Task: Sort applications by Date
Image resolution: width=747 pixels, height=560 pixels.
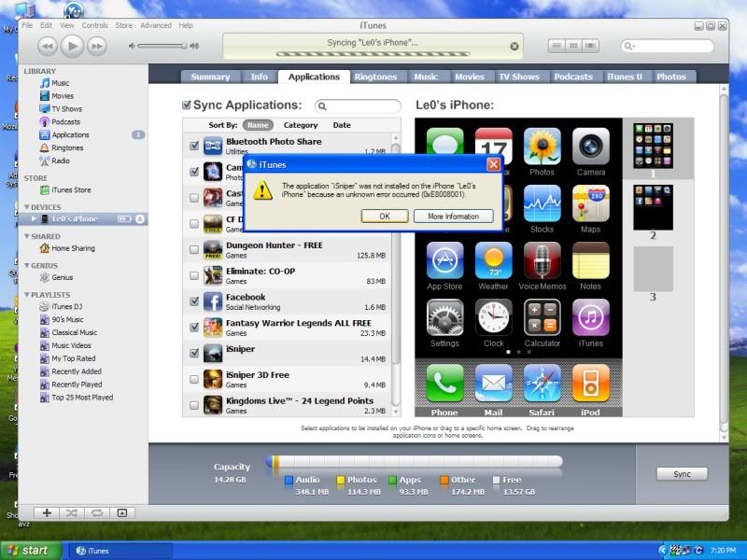Action: click(x=342, y=125)
